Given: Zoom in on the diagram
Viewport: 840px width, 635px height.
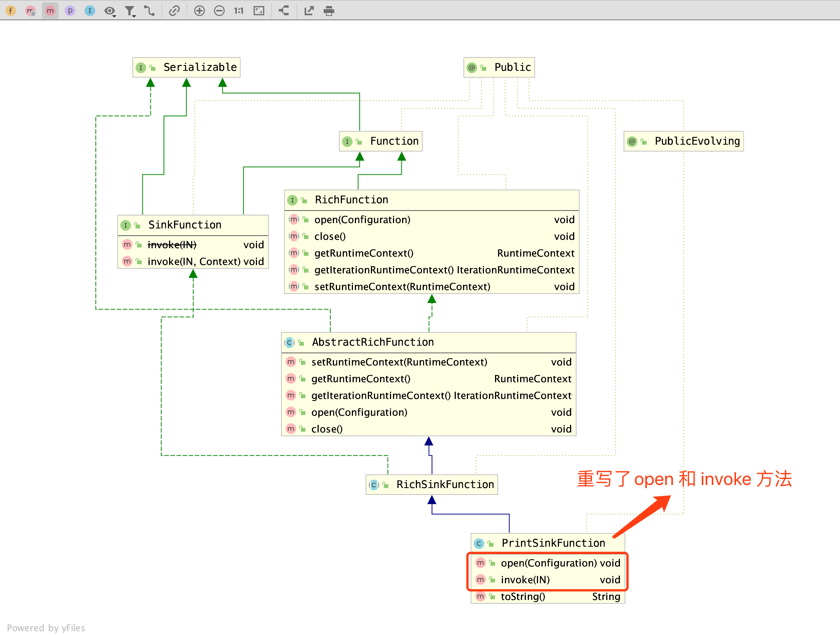Looking at the screenshot, I should (x=200, y=11).
